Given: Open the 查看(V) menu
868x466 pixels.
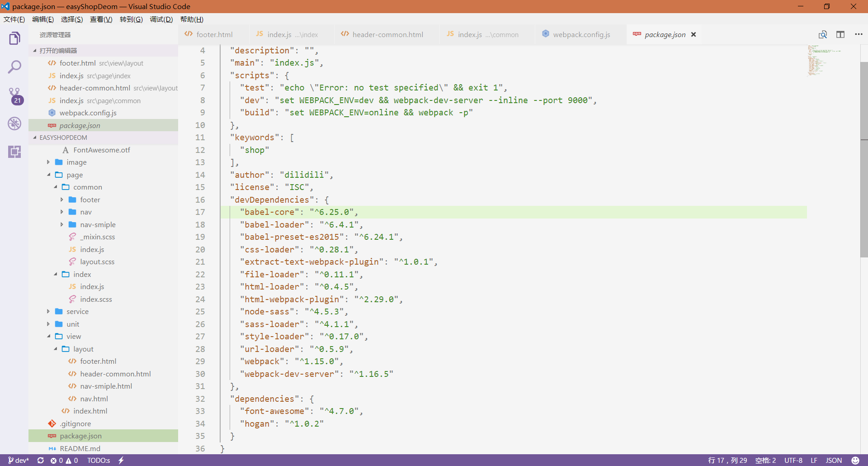Looking at the screenshot, I should coord(101,19).
